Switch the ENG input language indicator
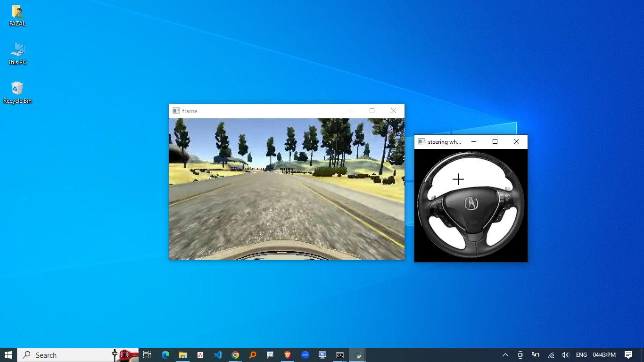 pyautogui.click(x=581, y=355)
